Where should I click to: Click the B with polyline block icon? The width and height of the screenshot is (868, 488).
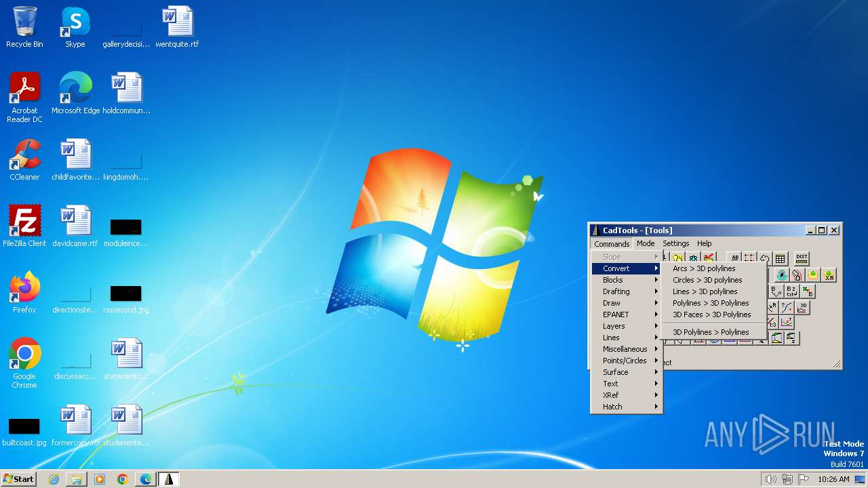click(x=776, y=291)
